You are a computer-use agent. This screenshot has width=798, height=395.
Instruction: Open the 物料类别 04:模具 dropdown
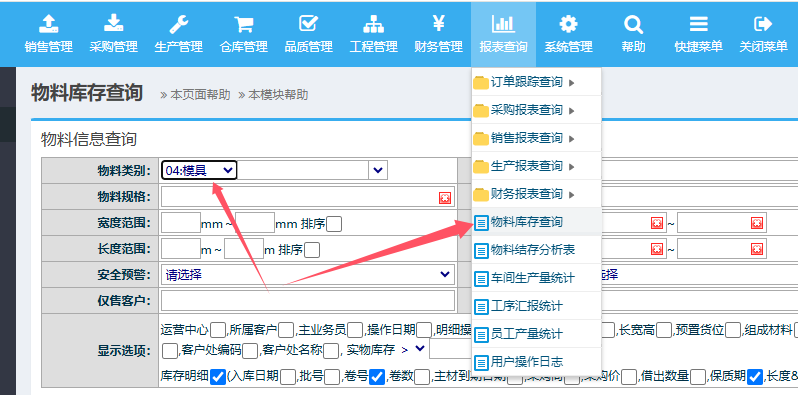[199, 170]
